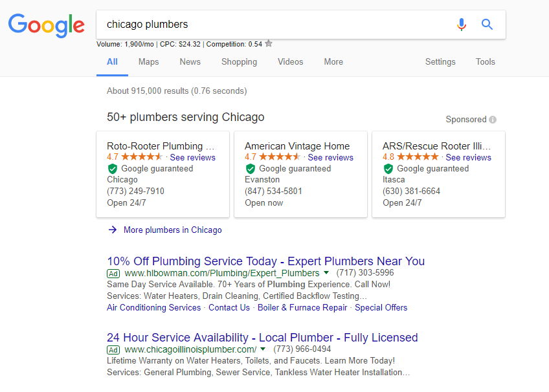The height and width of the screenshot is (392, 549).
Task: Click the arrow icon before More plumbers in Chicago
Action: 113,230
